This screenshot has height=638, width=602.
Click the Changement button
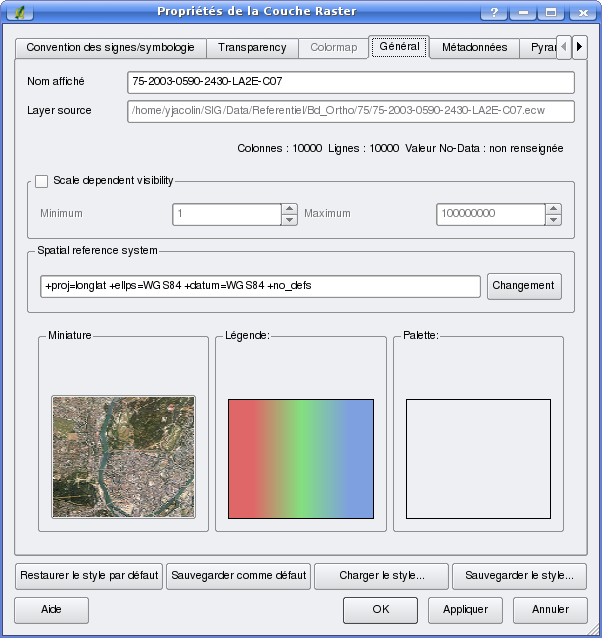[x=524, y=286]
